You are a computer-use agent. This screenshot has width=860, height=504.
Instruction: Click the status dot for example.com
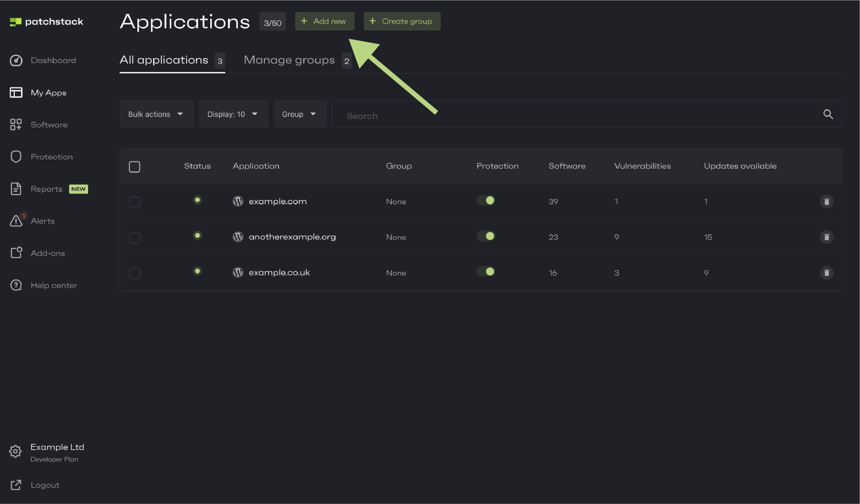tap(197, 200)
